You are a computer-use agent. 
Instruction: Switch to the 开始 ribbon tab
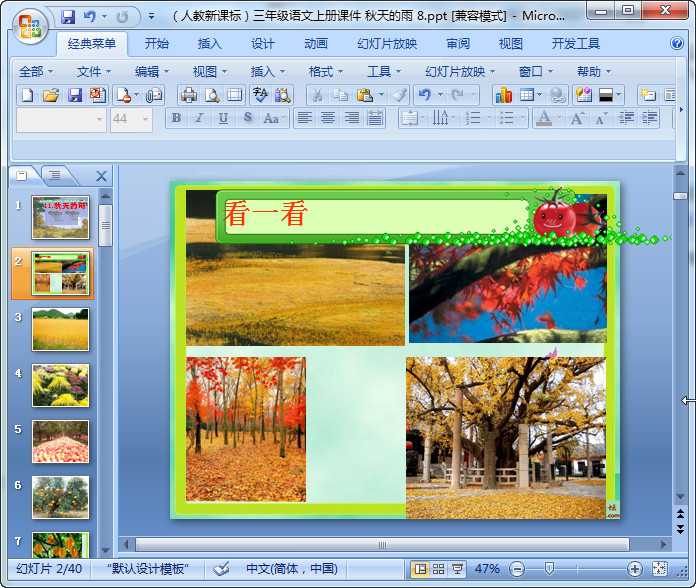click(157, 43)
